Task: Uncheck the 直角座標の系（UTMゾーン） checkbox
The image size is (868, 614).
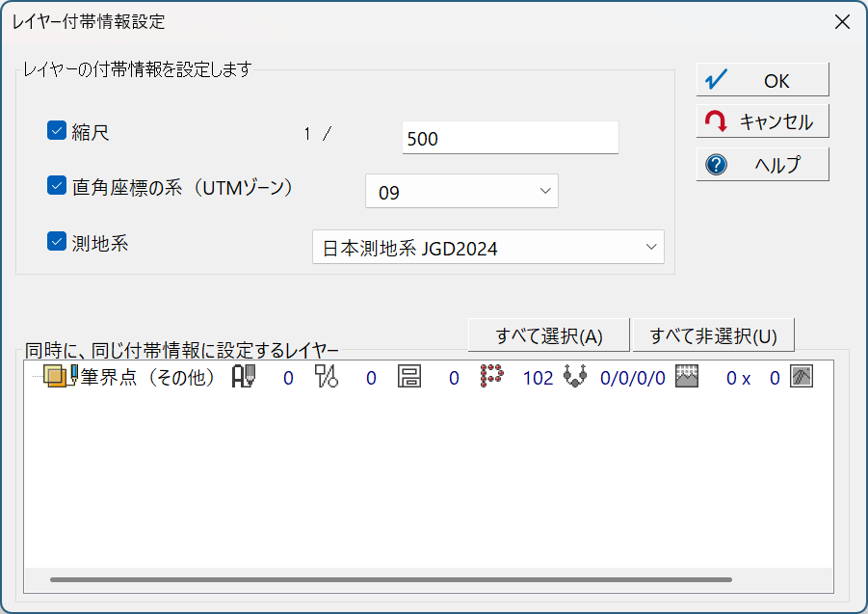Action: pos(56,186)
